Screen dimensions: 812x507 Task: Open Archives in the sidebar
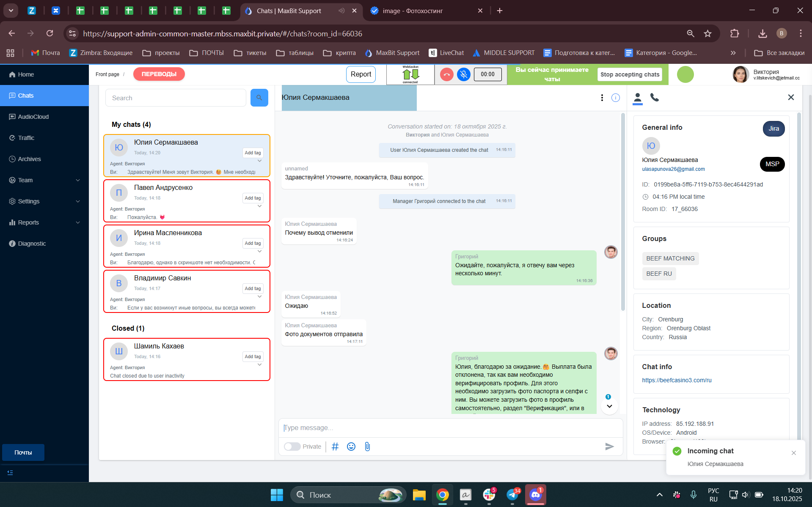29,159
